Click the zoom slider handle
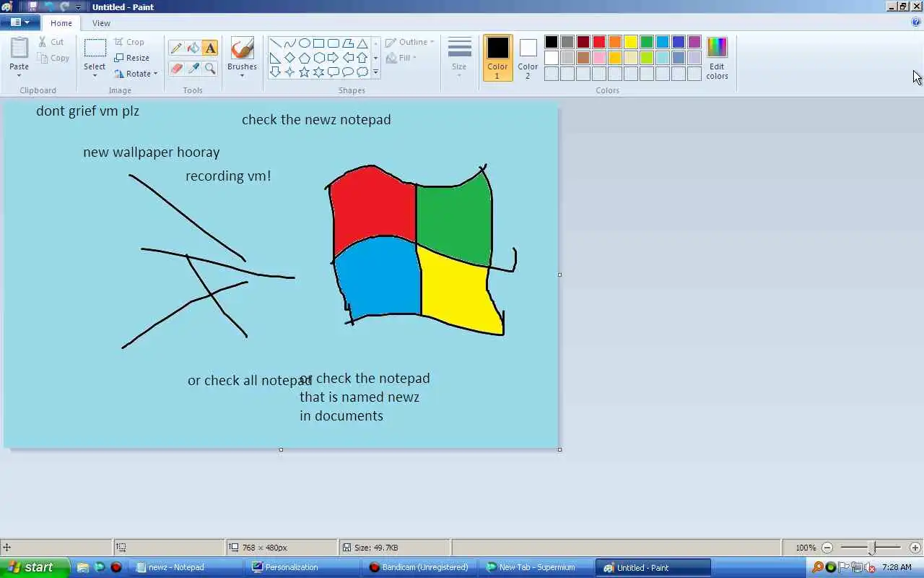 click(x=872, y=548)
